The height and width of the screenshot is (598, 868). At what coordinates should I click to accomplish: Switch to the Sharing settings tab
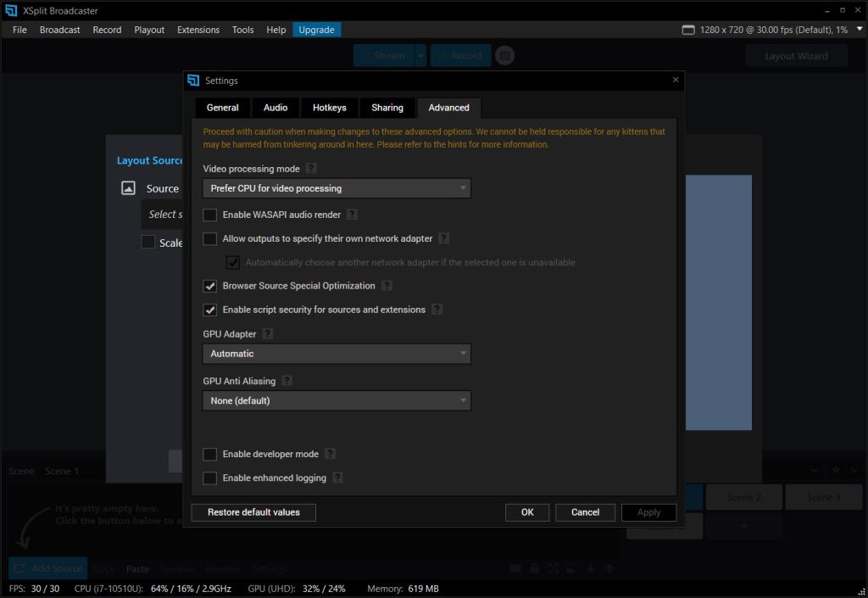point(387,108)
